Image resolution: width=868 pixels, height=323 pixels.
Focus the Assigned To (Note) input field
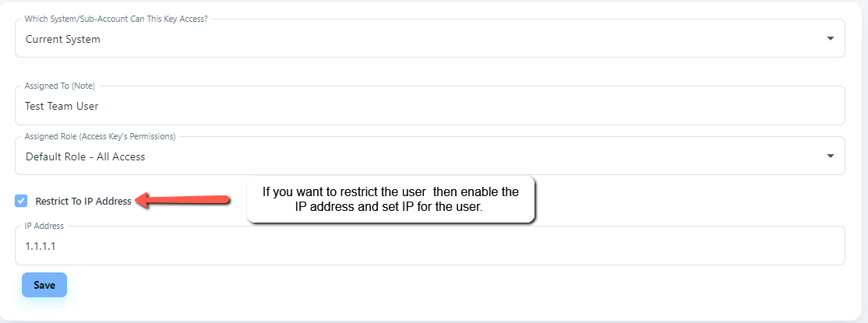click(429, 106)
